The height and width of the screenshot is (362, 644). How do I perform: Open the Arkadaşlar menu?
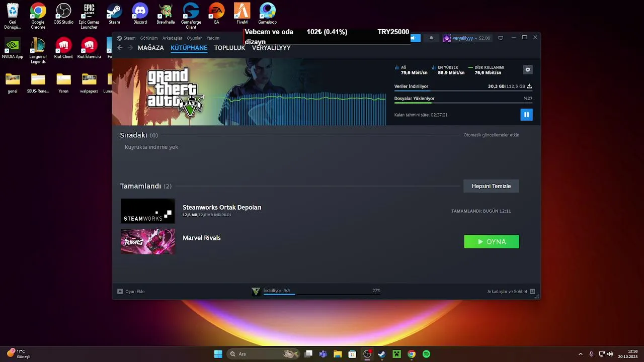[173, 38]
